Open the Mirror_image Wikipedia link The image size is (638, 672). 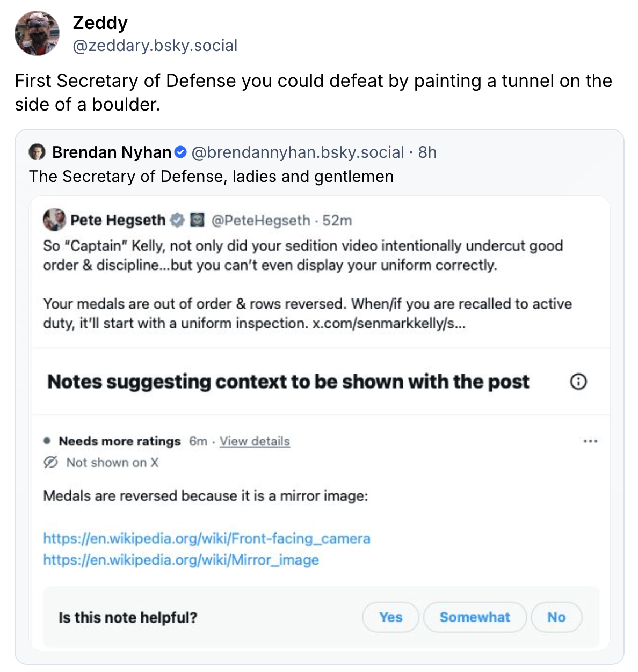[x=181, y=560]
